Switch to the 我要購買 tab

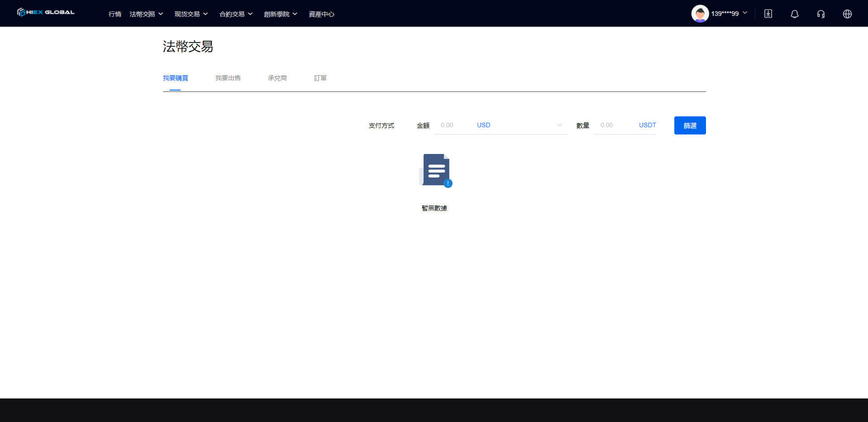pyautogui.click(x=176, y=78)
